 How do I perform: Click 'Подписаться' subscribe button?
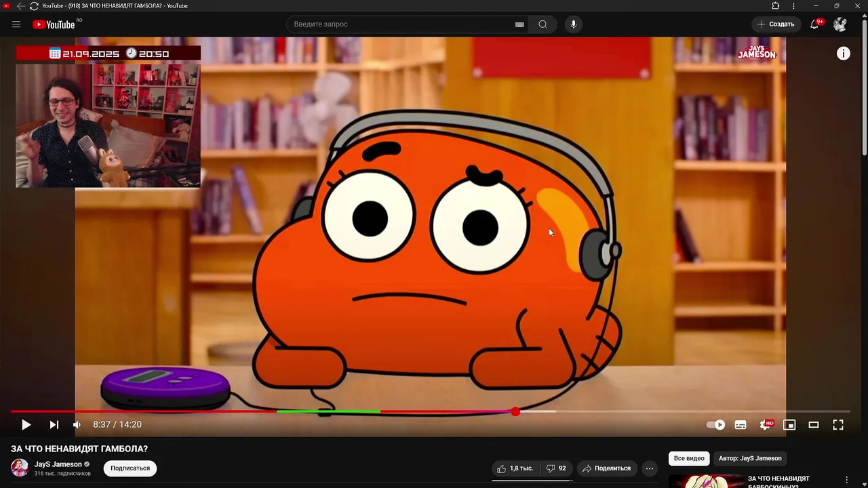pyautogui.click(x=130, y=468)
